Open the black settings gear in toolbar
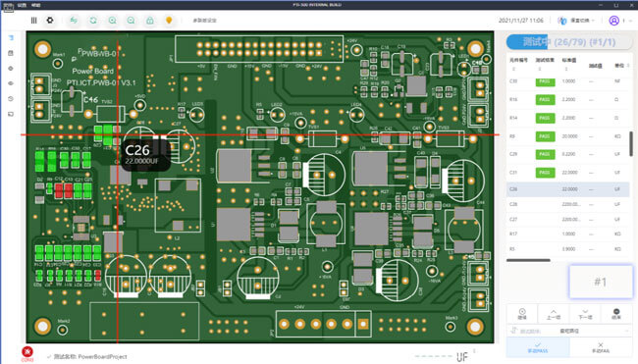The width and height of the screenshot is (638, 364). [x=50, y=20]
